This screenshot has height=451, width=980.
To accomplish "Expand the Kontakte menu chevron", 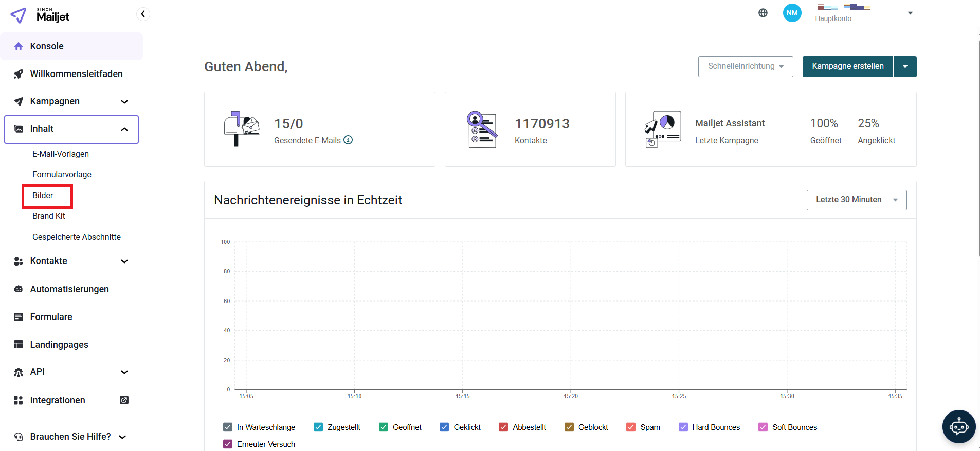I will 124,261.
